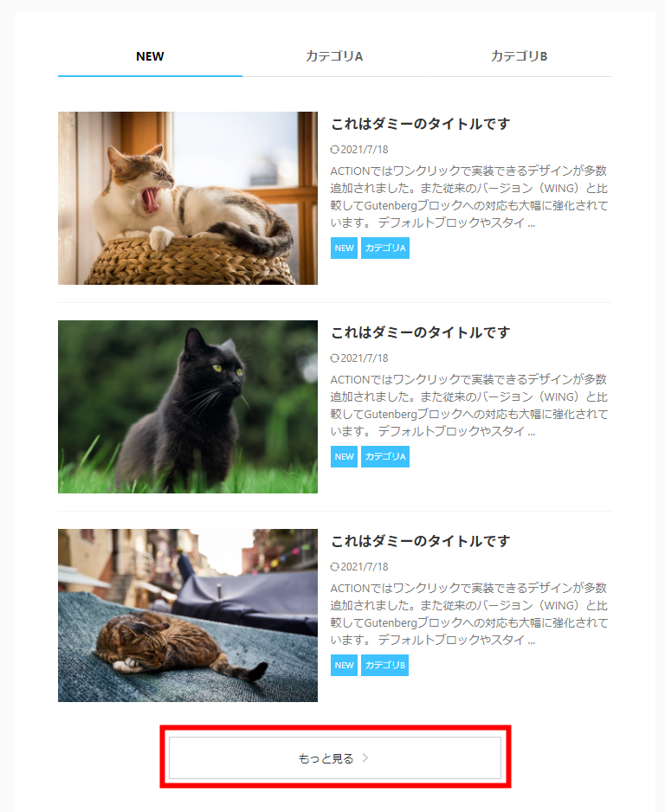Click the もっと見る button

pos(335,758)
